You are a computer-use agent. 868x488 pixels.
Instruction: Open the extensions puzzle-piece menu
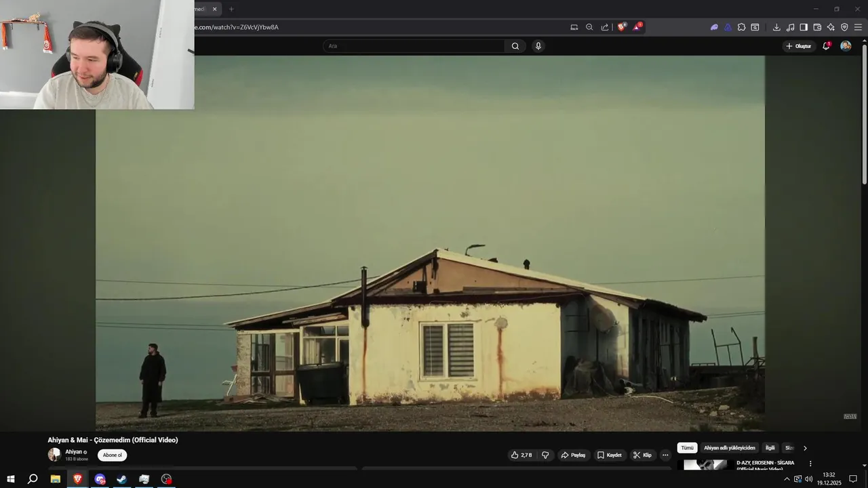(741, 27)
